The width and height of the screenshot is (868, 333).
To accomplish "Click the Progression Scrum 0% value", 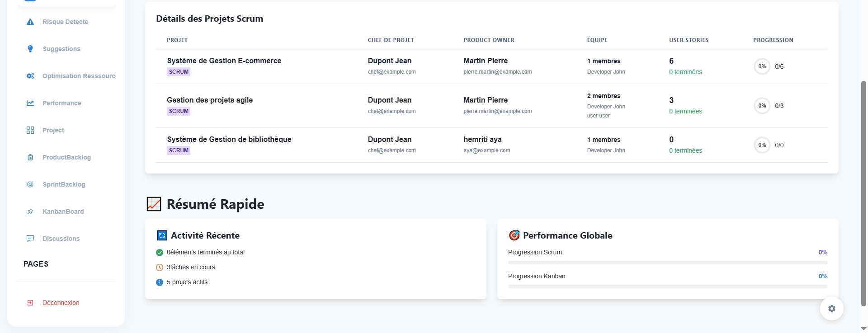I will pos(823,252).
